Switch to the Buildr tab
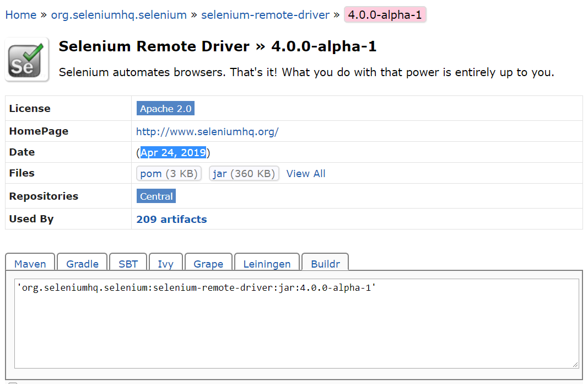Screen dimensions: 588x384 tap(325, 264)
